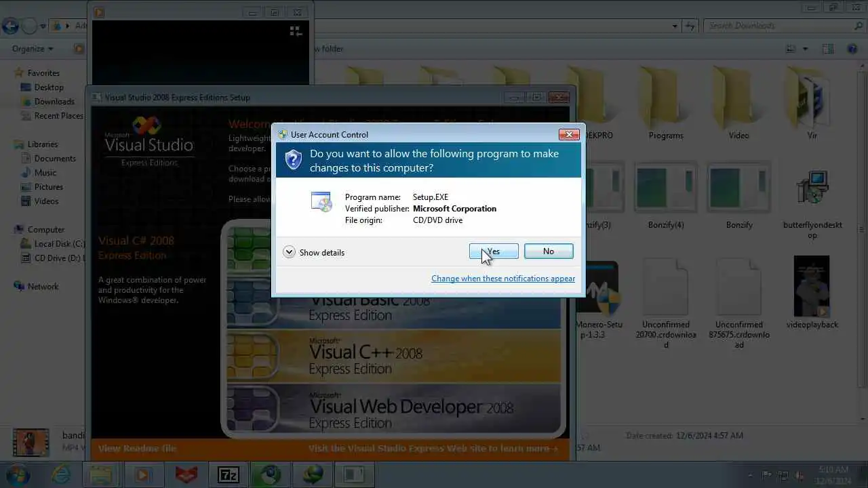The image size is (868, 488).
Task: Open Windows Explorer taskbar icon
Action: pyautogui.click(x=101, y=474)
